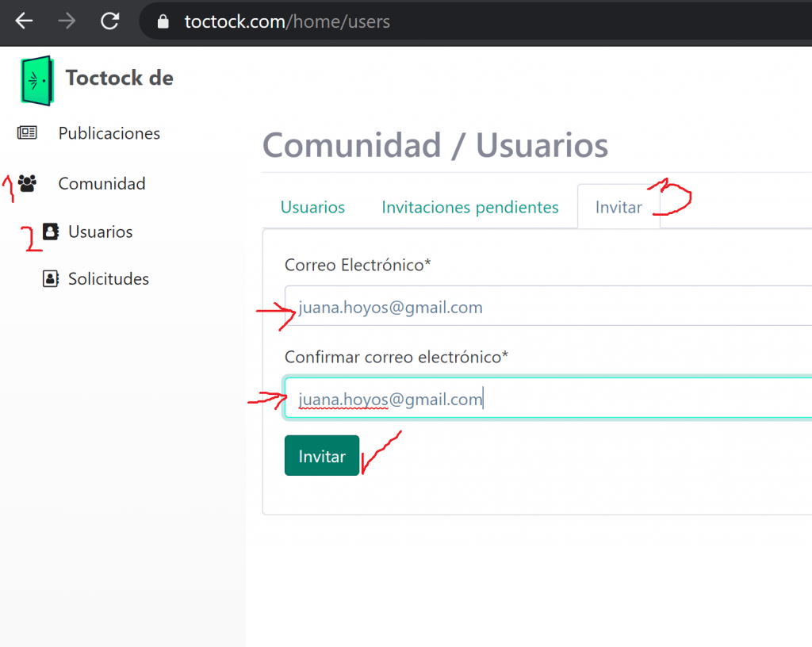The width and height of the screenshot is (812, 647).
Task: Open the Invitaciones pendientes tab
Action: pyautogui.click(x=469, y=208)
